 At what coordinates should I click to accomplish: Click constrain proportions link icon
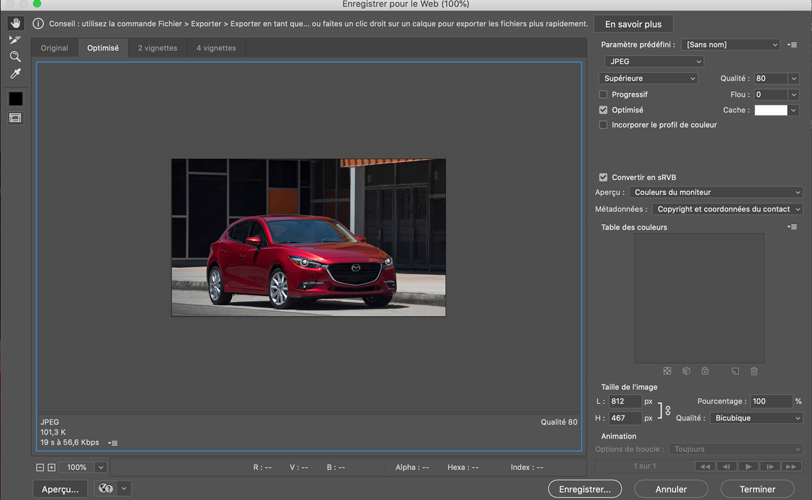pyautogui.click(x=668, y=410)
